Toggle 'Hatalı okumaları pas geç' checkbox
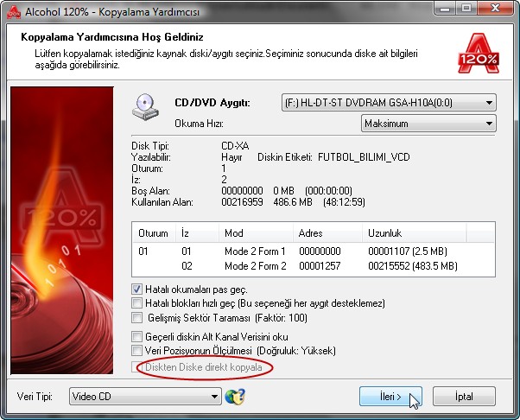 coord(136,290)
